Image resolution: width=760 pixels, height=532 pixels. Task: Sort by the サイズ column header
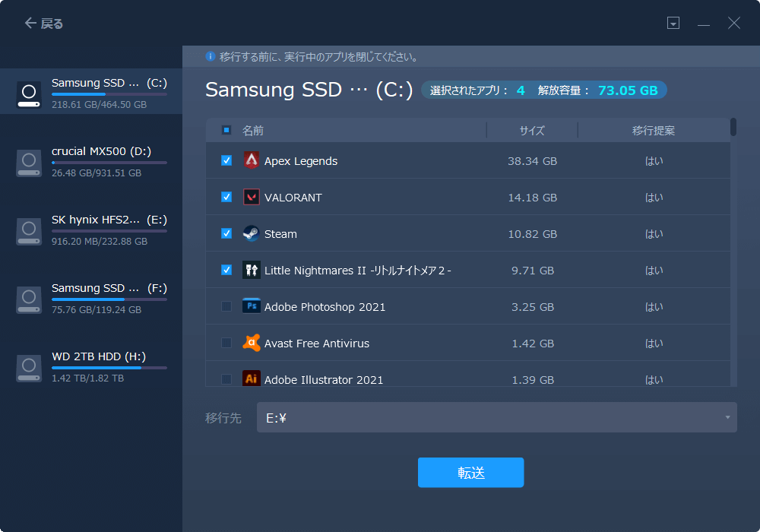click(x=532, y=130)
